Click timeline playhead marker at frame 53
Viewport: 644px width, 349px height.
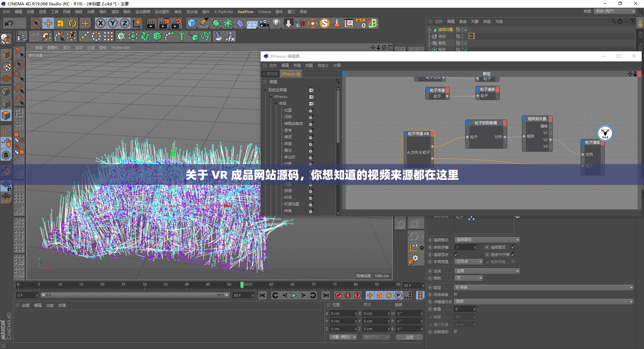point(242,285)
